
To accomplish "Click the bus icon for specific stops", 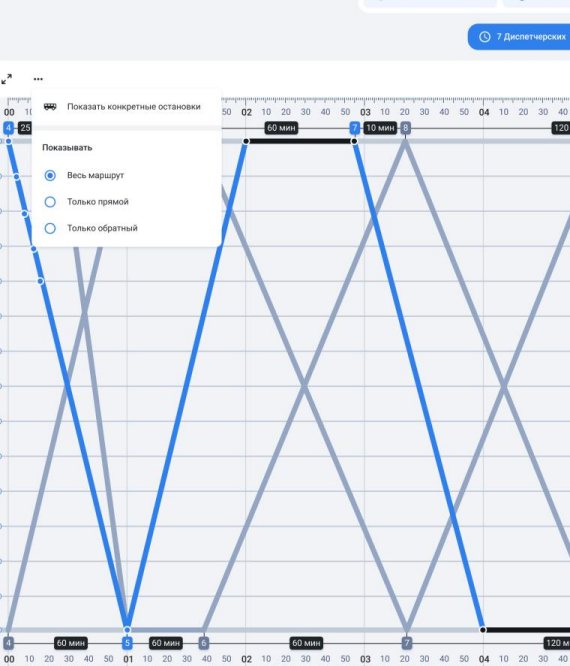I will pos(50,107).
